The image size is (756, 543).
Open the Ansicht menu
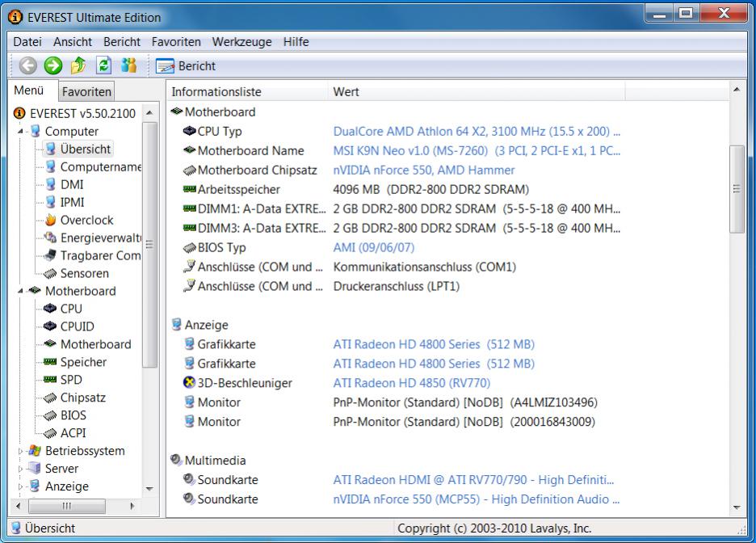(73, 42)
